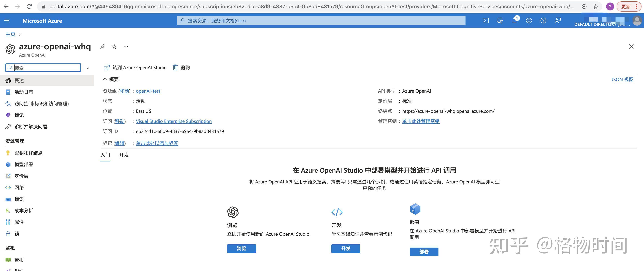Expand 主页 breadcrumb navigation
Image resolution: width=644 pixels, height=271 pixels.
[x=19, y=34]
